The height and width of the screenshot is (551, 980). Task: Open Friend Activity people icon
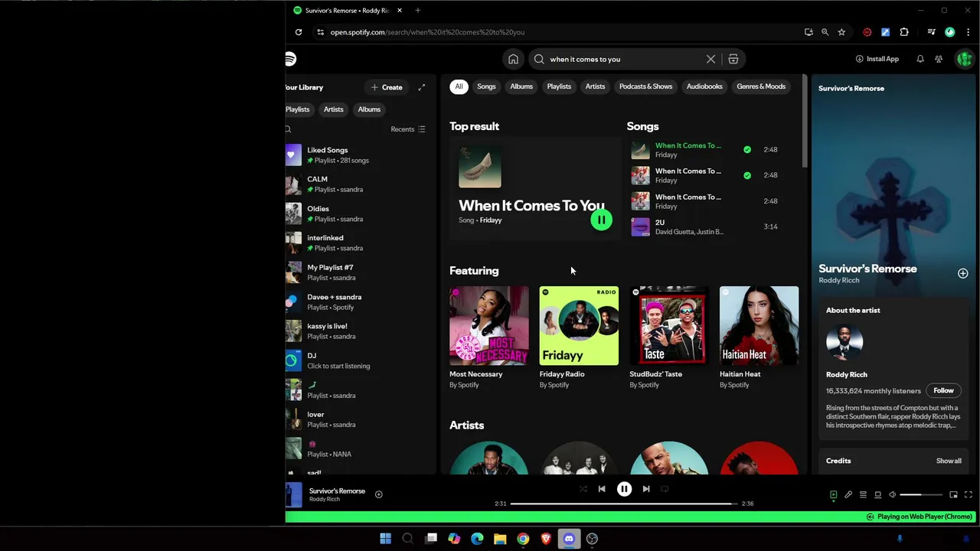939,59
